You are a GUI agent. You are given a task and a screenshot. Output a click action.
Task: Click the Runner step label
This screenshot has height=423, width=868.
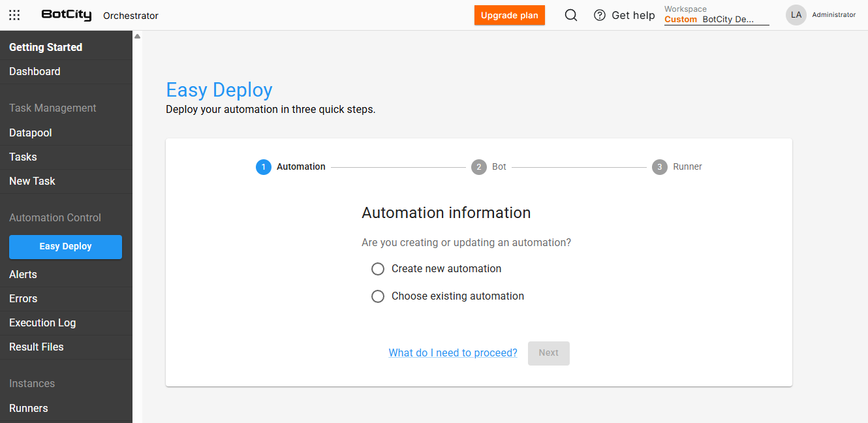pyautogui.click(x=688, y=167)
